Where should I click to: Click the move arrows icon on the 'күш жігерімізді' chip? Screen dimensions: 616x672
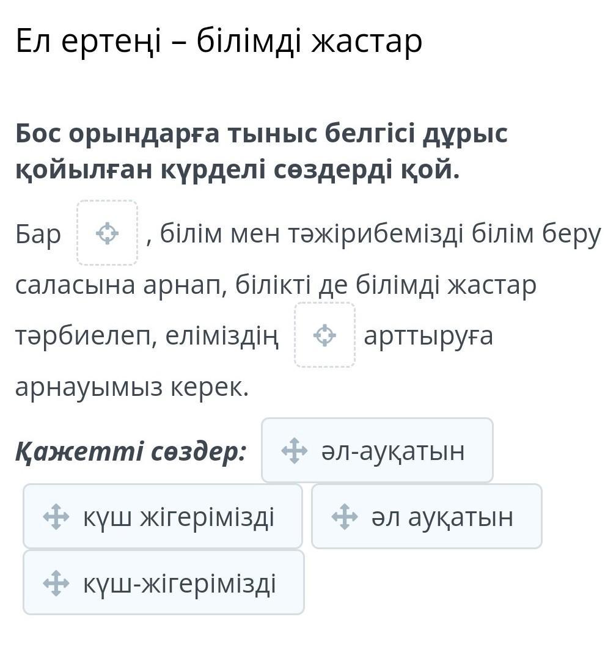pyautogui.click(x=56, y=516)
